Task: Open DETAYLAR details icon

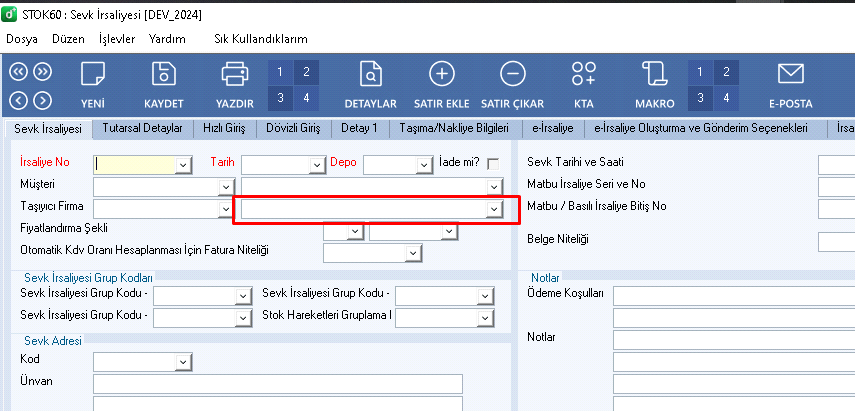Action: 370,76
